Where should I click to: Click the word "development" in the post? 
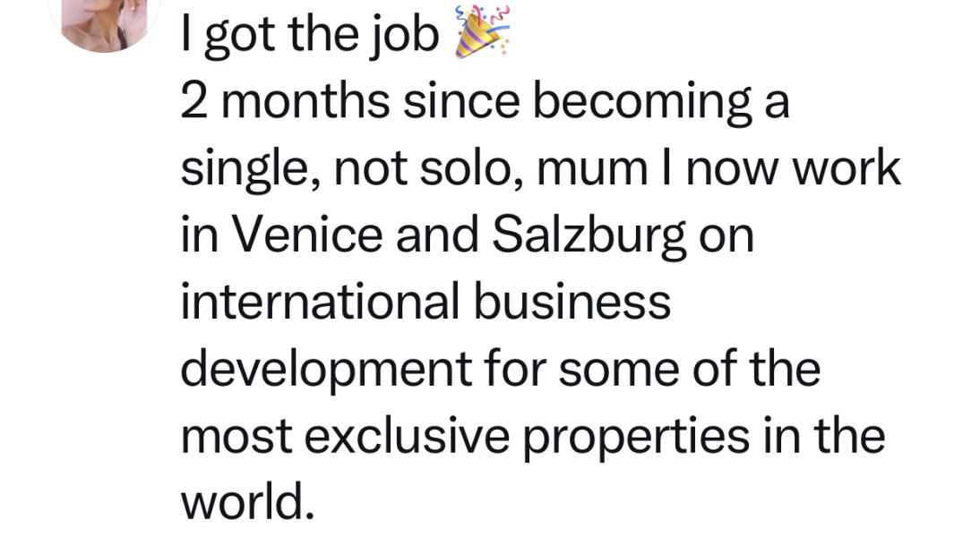(326, 369)
